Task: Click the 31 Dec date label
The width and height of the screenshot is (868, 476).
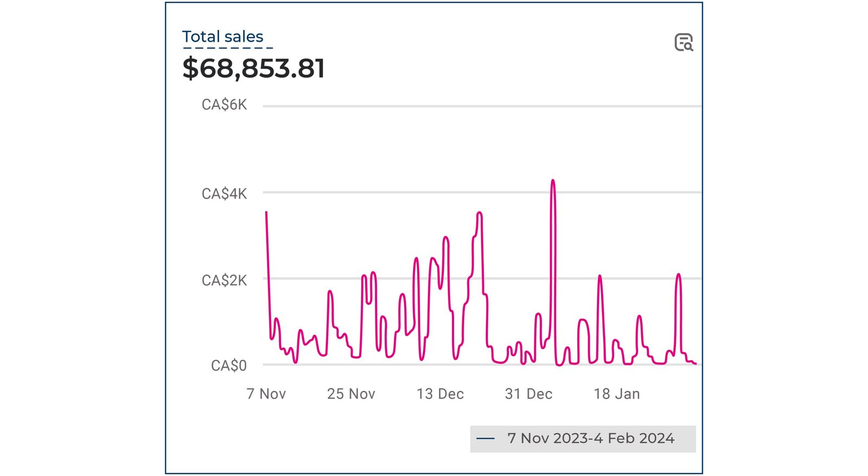Action: tap(528, 394)
